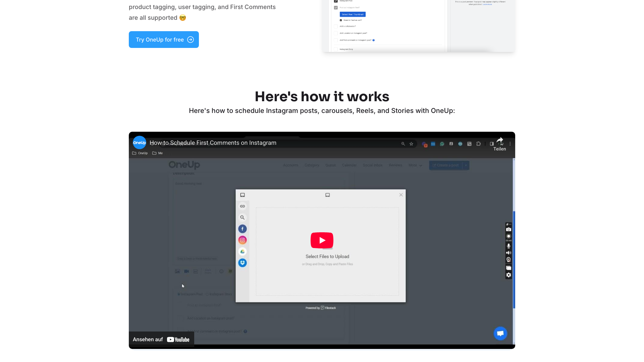Open the blue chat widget bubble
644x362 pixels.
click(x=500, y=333)
